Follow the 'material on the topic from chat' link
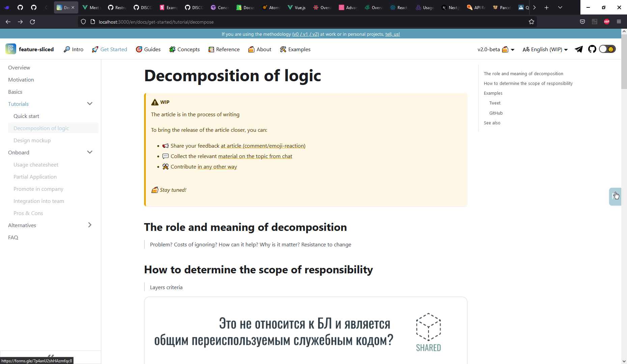The image size is (627, 364). 255,156
